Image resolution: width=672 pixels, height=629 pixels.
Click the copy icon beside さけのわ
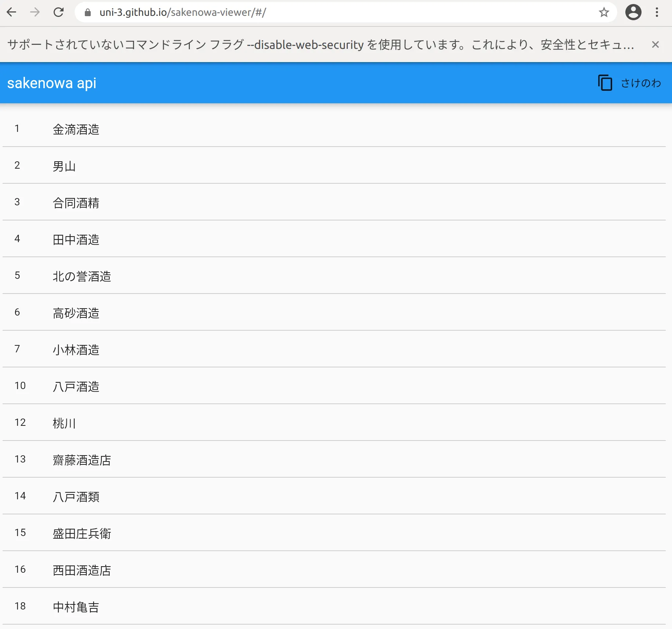coord(605,83)
